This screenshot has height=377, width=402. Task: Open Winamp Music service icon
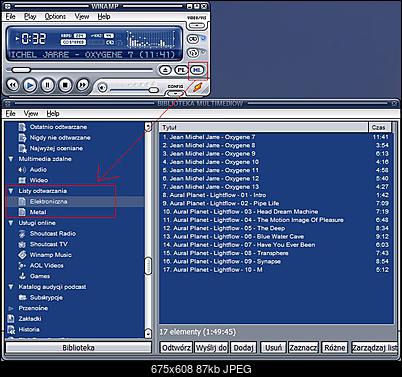pos(22,255)
